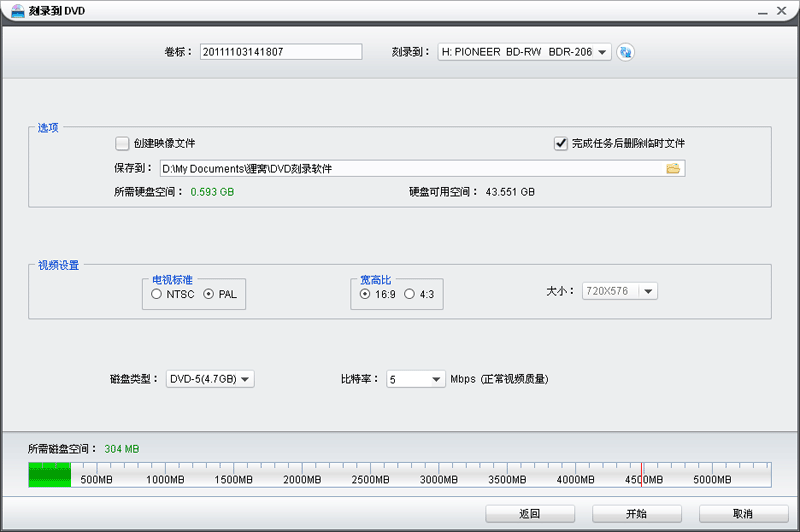The width and height of the screenshot is (800, 532).
Task: Enable the 创建映像文件 checkbox
Action: coord(122,143)
